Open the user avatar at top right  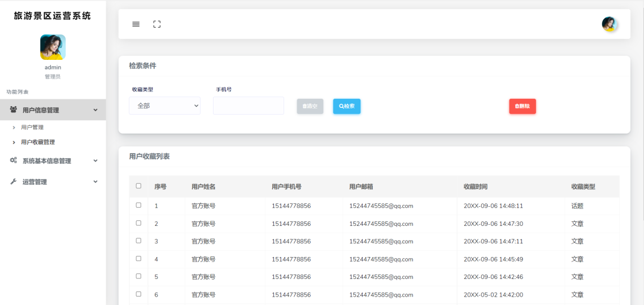[610, 24]
